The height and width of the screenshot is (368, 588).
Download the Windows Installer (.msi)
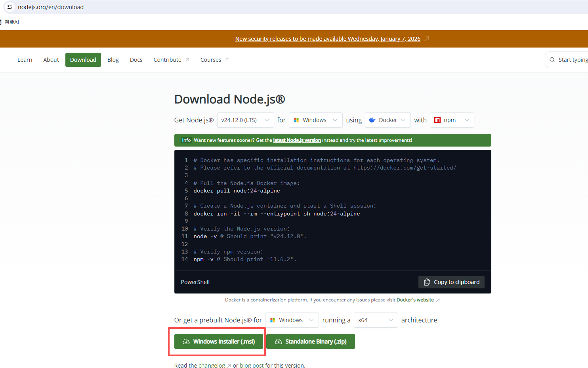point(219,341)
